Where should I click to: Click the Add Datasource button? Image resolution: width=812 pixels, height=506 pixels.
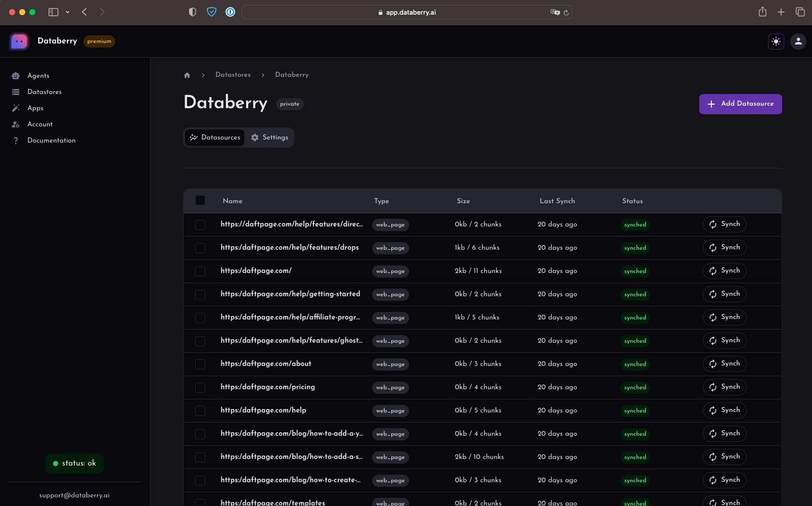click(x=740, y=104)
